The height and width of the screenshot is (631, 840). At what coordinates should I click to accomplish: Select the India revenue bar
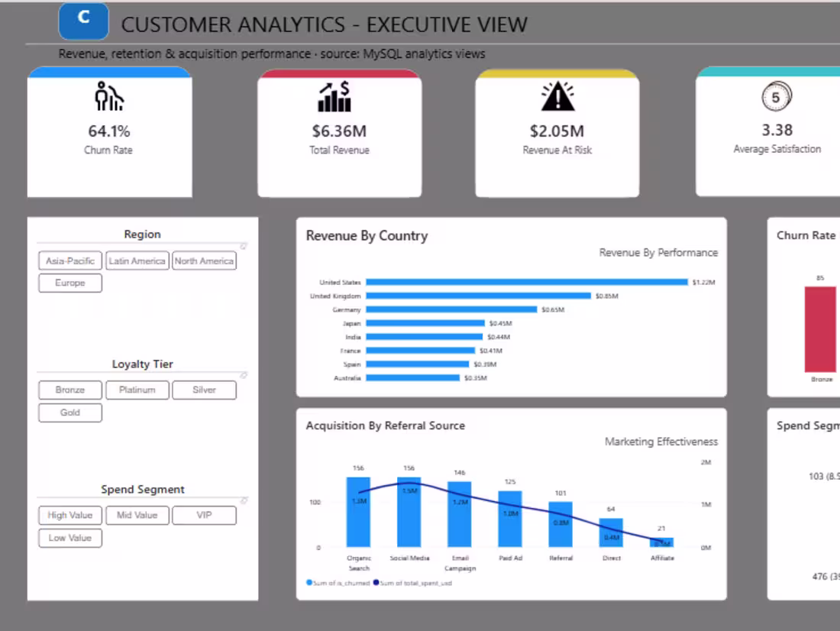pos(425,337)
